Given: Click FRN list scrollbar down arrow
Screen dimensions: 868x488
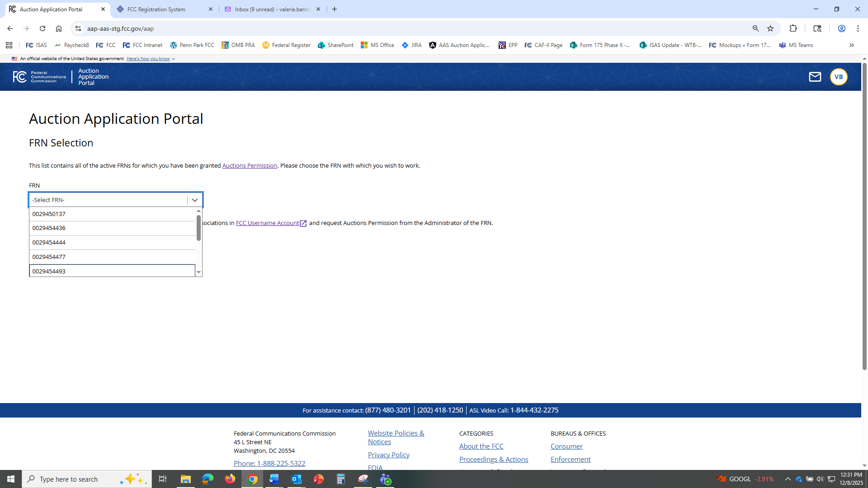Looking at the screenshot, I should click(198, 272).
